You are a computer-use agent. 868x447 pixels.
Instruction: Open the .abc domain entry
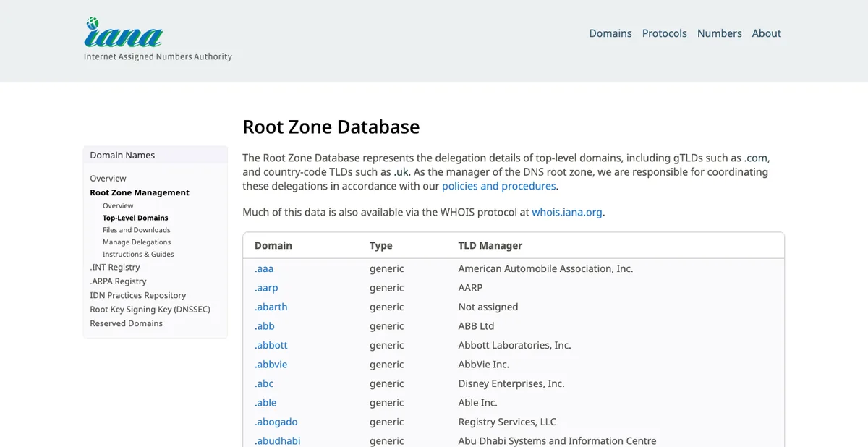coord(264,383)
